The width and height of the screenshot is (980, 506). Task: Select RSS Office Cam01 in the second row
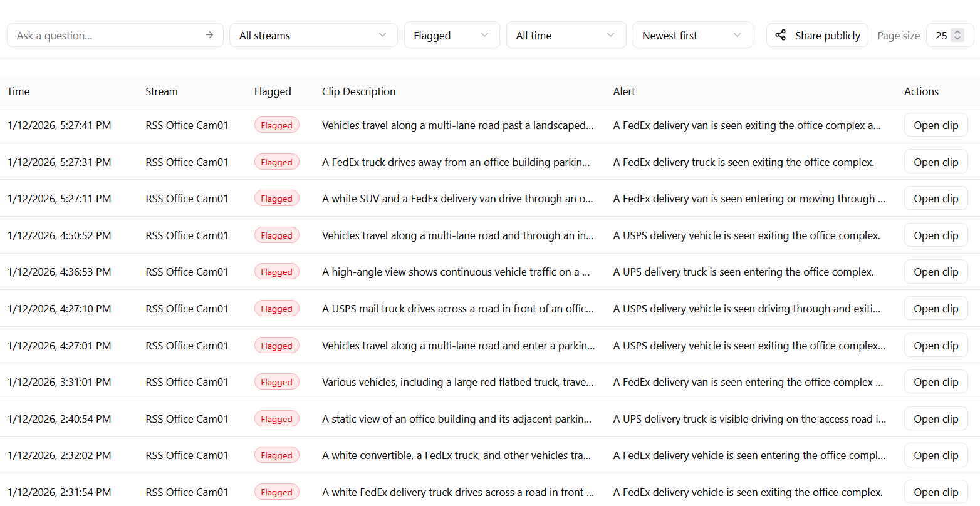[187, 162]
